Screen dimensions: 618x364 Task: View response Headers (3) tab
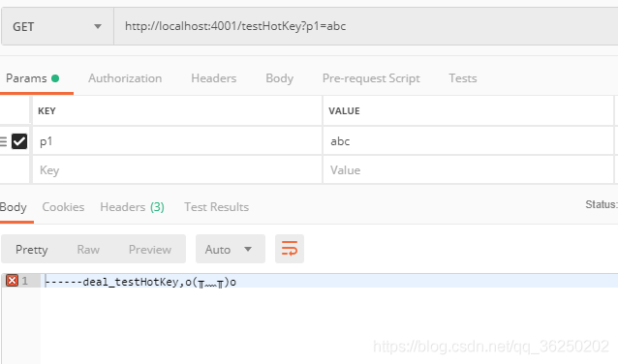tap(132, 207)
